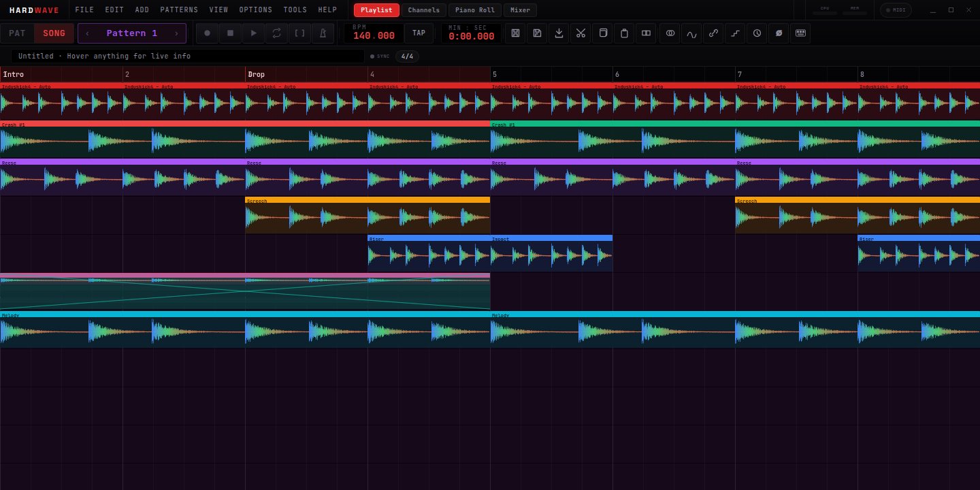
Task: Click the clipboard paste icon
Action: tap(624, 33)
